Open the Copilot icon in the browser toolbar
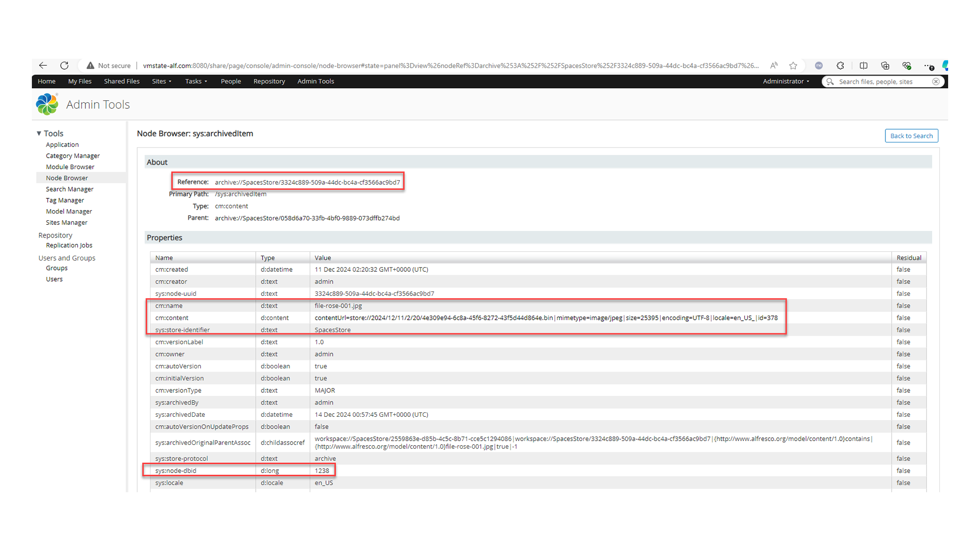Image resolution: width=980 pixels, height=551 pixels. click(945, 65)
